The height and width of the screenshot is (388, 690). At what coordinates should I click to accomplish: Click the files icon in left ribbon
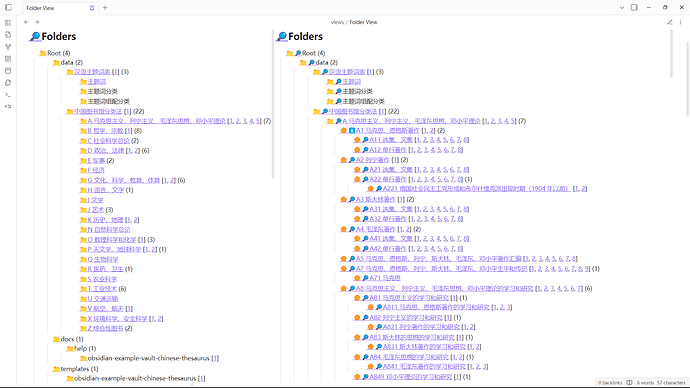click(x=8, y=35)
